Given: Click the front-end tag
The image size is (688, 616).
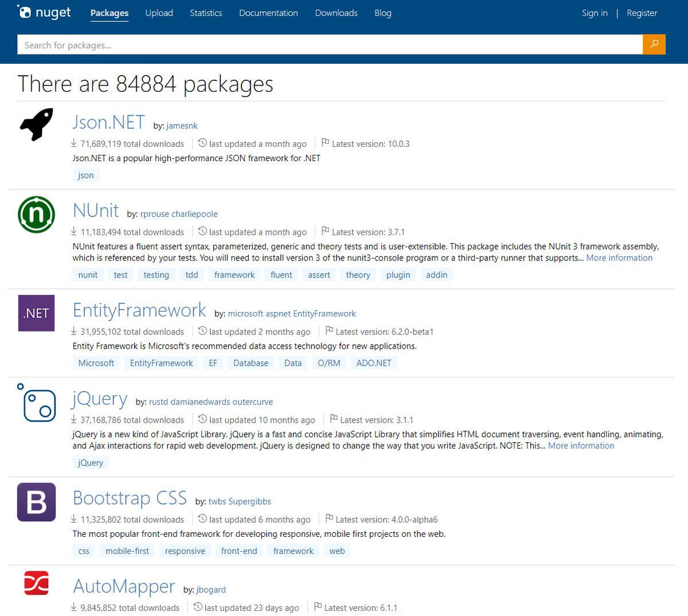Looking at the screenshot, I should [239, 551].
